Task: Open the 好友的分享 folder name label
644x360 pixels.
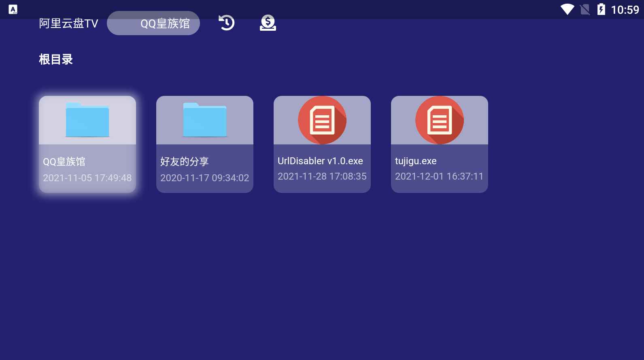Action: [x=185, y=161]
